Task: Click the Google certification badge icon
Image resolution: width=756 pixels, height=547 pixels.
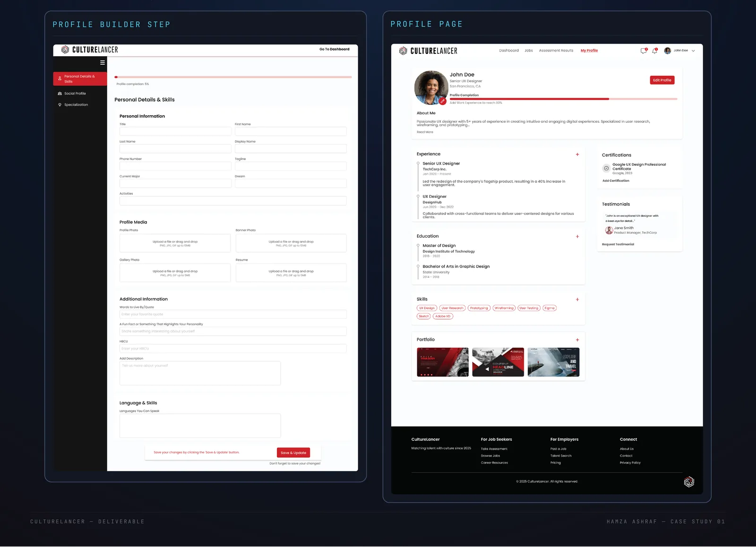Action: pyautogui.click(x=606, y=168)
